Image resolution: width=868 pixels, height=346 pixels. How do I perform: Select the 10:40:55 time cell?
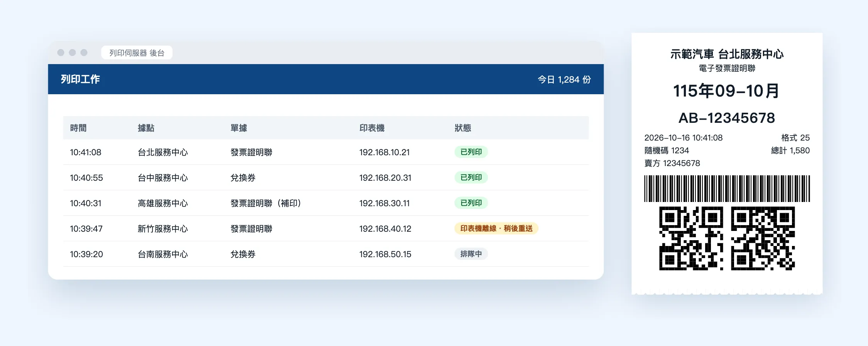click(x=86, y=178)
